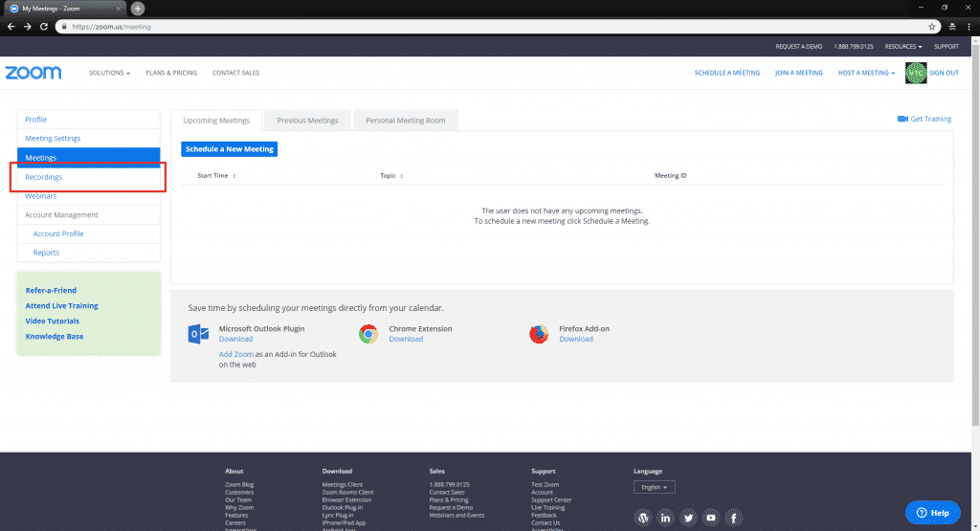Click the blue Help chat button
980x531 pixels.
coord(932,513)
